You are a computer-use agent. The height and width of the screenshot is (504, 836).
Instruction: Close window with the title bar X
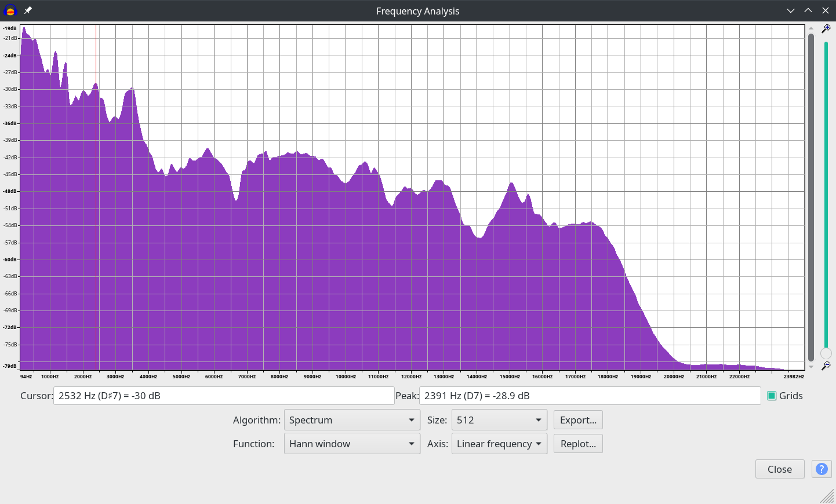(x=826, y=10)
